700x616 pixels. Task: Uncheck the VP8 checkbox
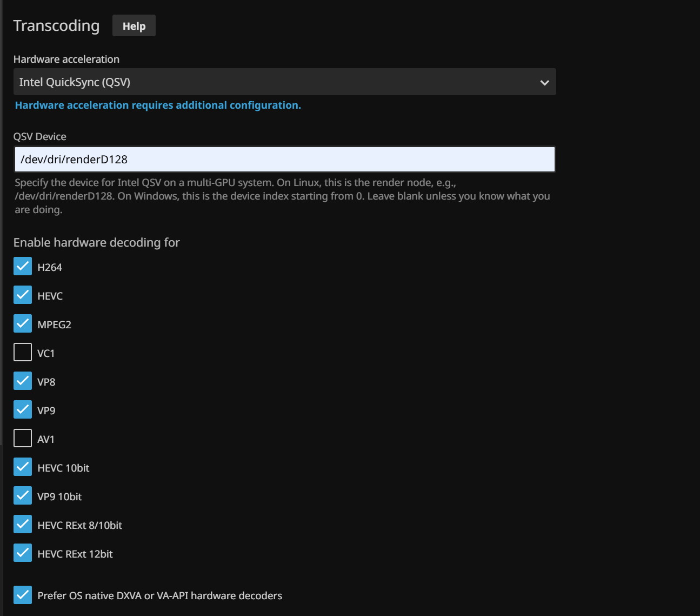(23, 381)
